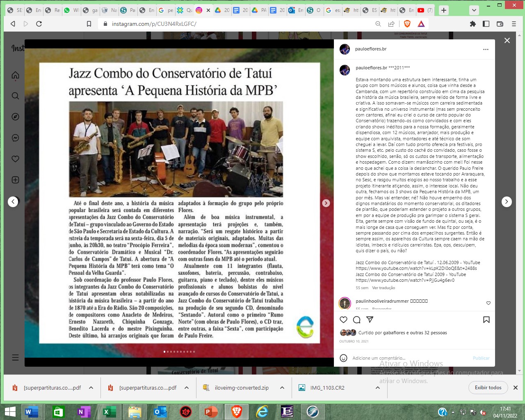This screenshot has height=420, width=525.
Task: Like paulinhooliveiradrummer's comment
Action: (x=488, y=303)
